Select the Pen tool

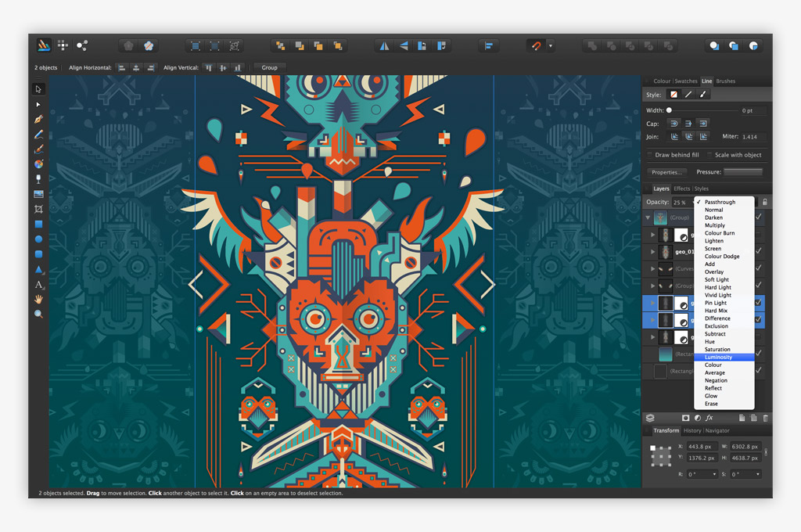pyautogui.click(x=38, y=119)
